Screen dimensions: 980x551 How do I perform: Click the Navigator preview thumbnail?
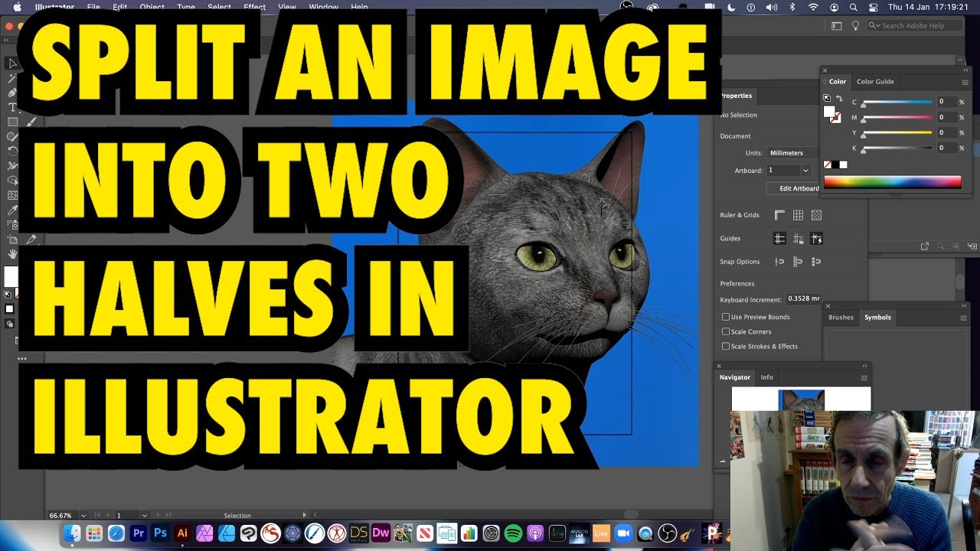click(802, 399)
